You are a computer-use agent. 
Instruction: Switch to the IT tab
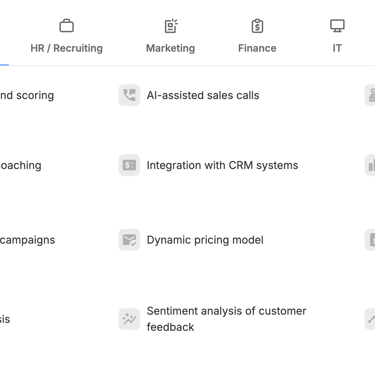coord(337,48)
